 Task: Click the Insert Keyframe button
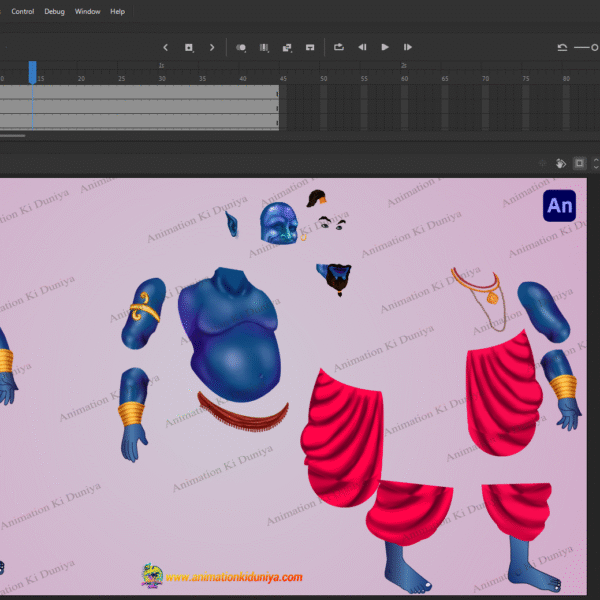[189, 47]
